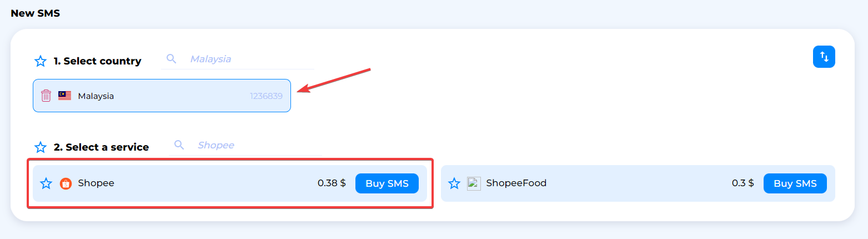
Task: Focus the Malaysia country search field
Action: click(x=238, y=58)
